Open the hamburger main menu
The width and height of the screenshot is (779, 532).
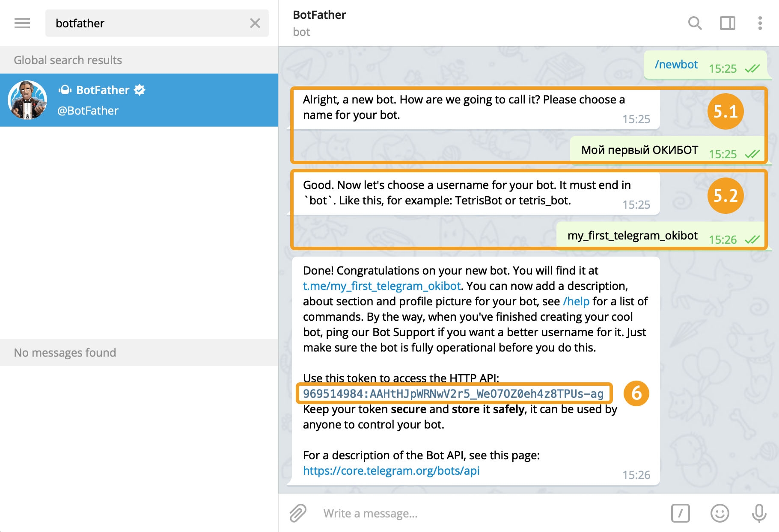[22, 23]
